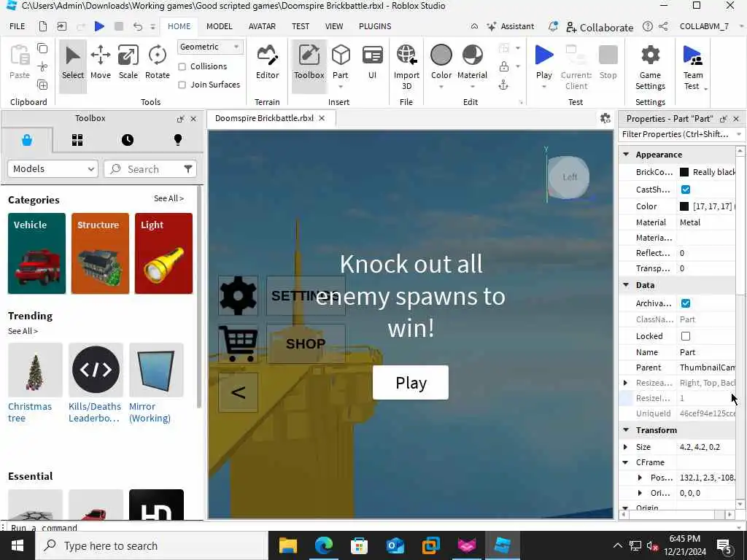This screenshot has height=560, width=747.
Task: Click the large Play test button
Action: pos(543,62)
